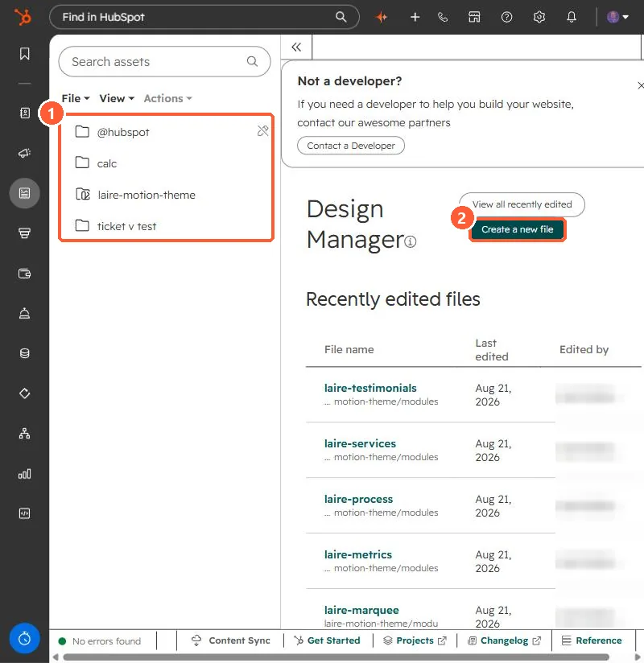This screenshot has height=663, width=644.
Task: Open the user account avatar menu
Action: [617, 17]
